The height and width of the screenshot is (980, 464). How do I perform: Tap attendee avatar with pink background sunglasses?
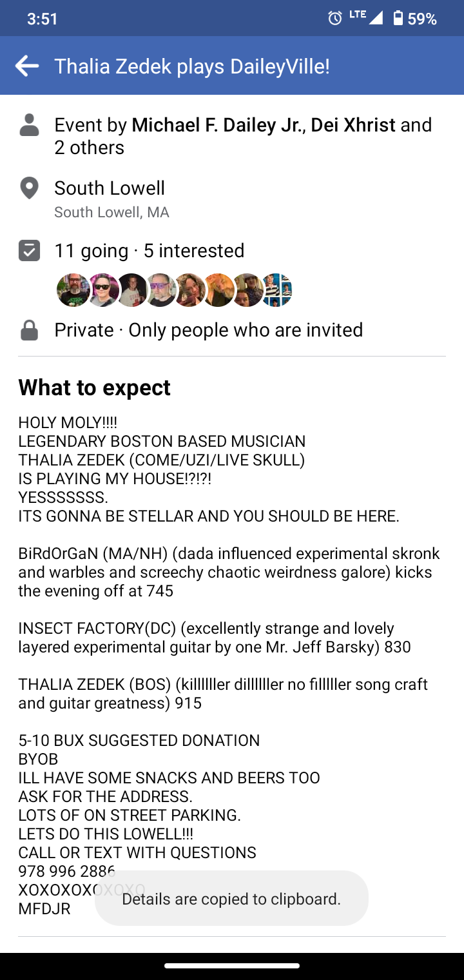point(103,290)
